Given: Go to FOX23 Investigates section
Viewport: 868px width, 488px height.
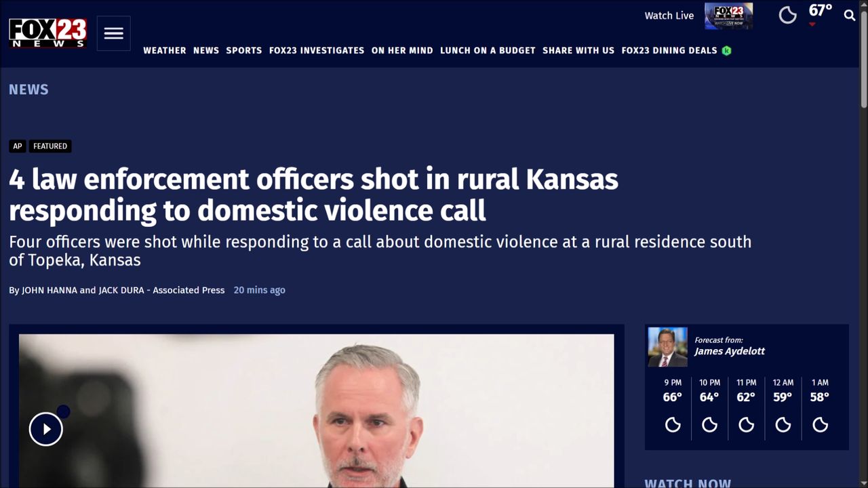Looking at the screenshot, I should (317, 50).
